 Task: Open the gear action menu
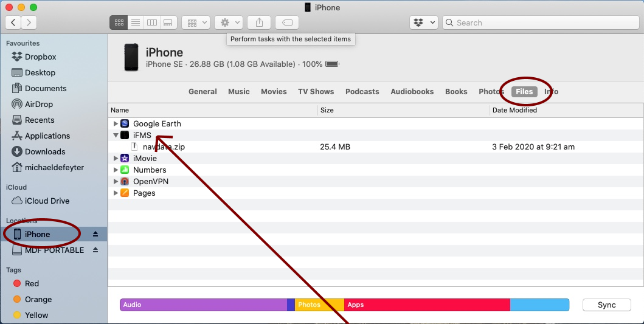click(x=229, y=22)
